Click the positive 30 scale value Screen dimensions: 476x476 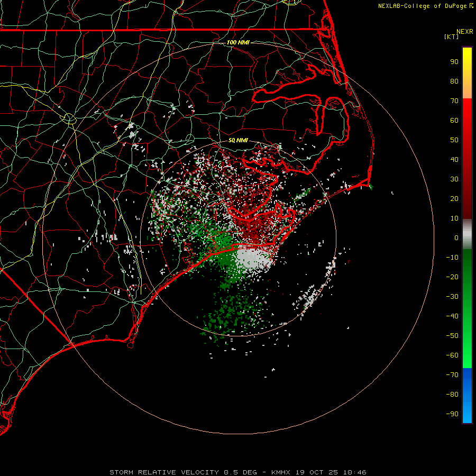coord(454,179)
